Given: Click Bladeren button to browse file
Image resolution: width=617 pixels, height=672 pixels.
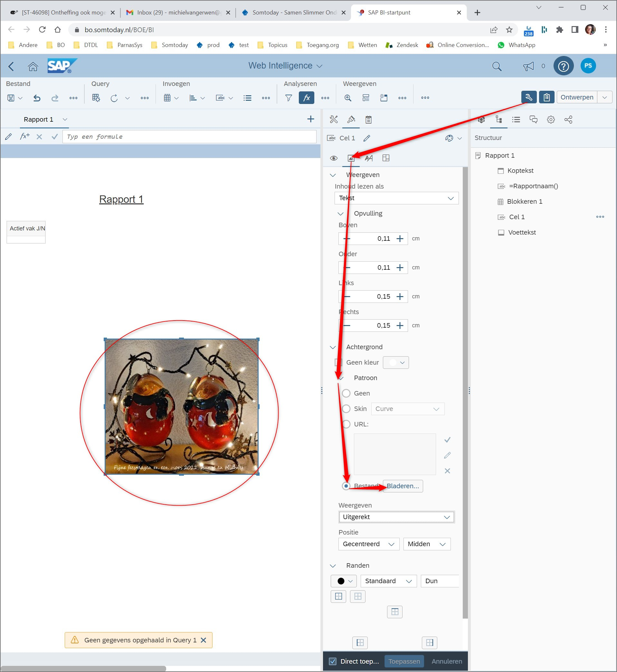Looking at the screenshot, I should click(x=403, y=486).
